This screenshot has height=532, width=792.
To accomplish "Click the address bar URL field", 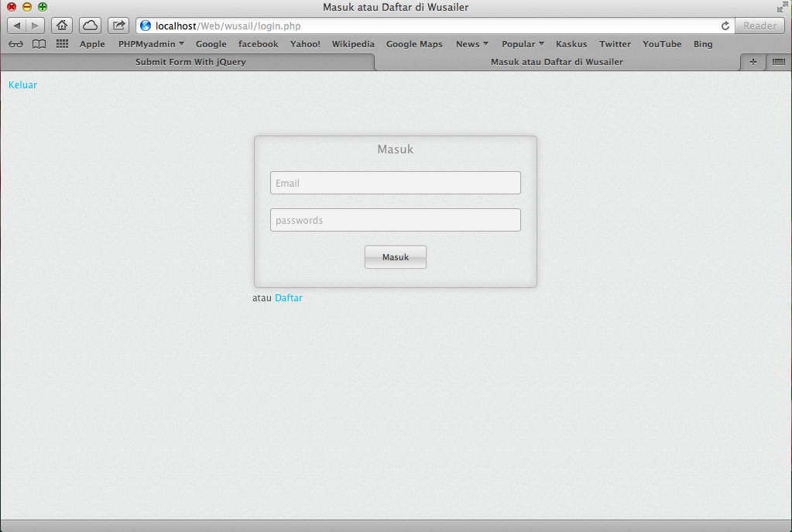I will point(434,26).
